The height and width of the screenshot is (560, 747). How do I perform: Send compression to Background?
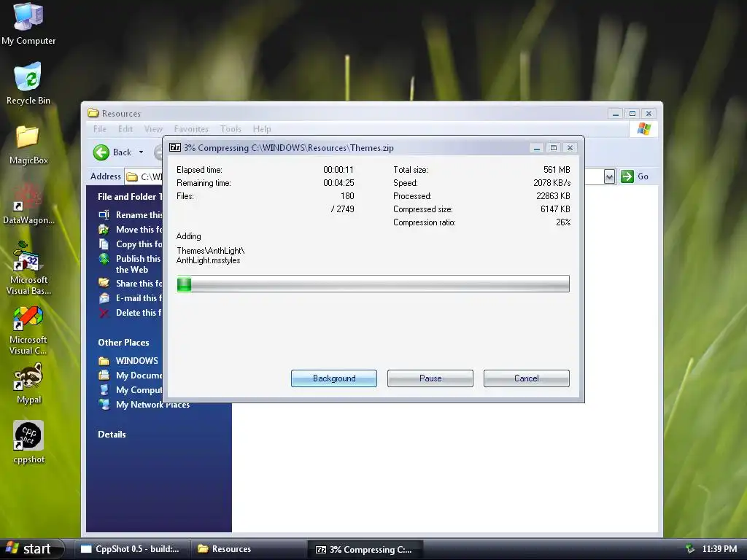click(x=334, y=378)
